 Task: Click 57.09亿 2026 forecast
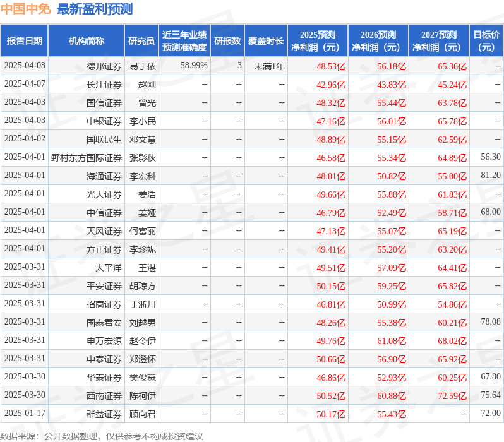[x=392, y=268]
